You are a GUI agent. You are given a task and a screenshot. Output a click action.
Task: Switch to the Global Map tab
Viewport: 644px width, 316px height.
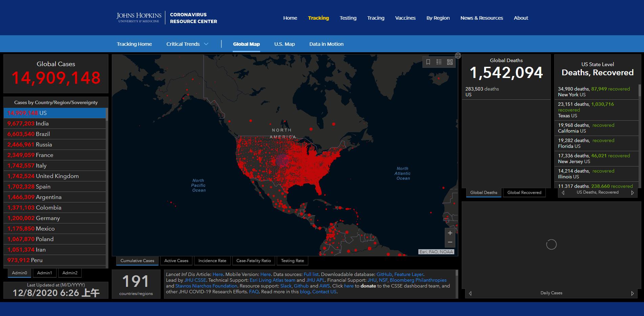(246, 44)
